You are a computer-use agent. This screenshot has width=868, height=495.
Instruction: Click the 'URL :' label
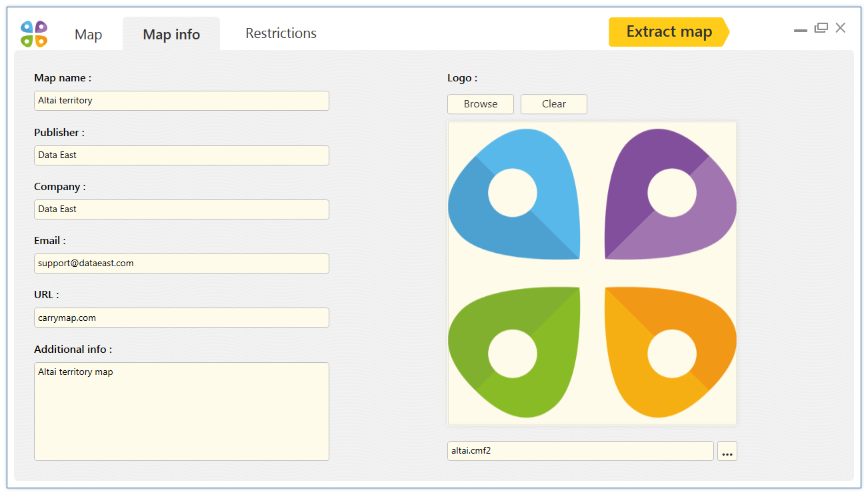coord(47,295)
